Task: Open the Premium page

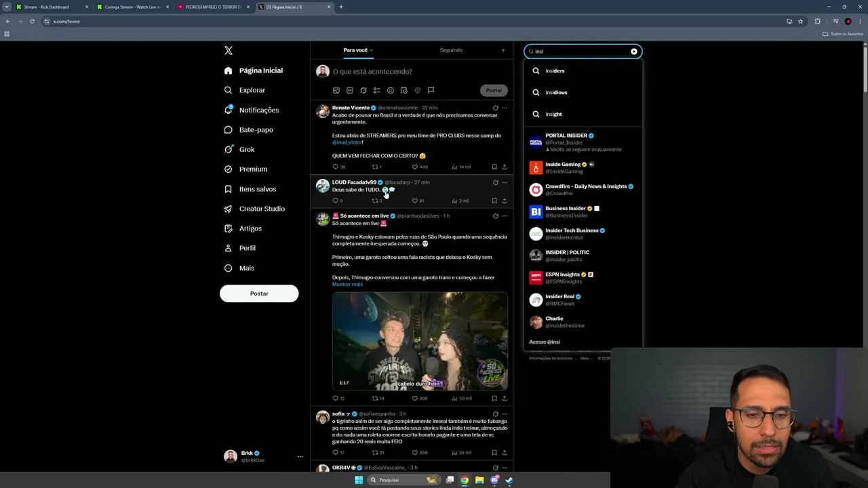Action: [x=245, y=169]
